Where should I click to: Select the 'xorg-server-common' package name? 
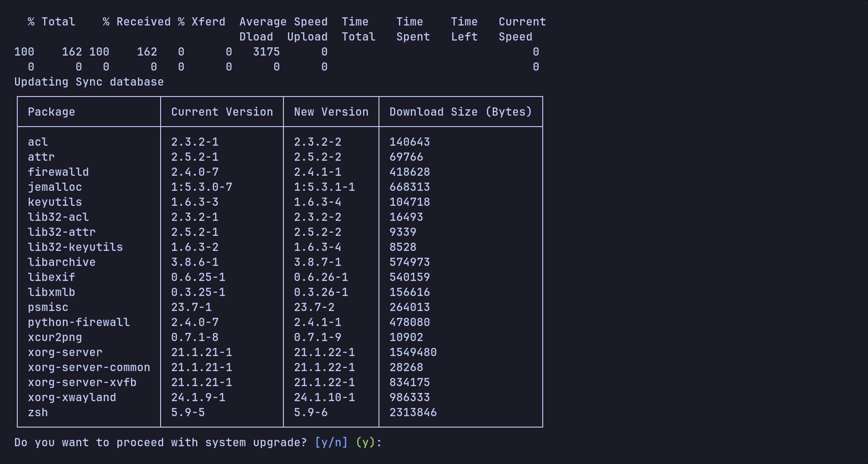click(89, 367)
